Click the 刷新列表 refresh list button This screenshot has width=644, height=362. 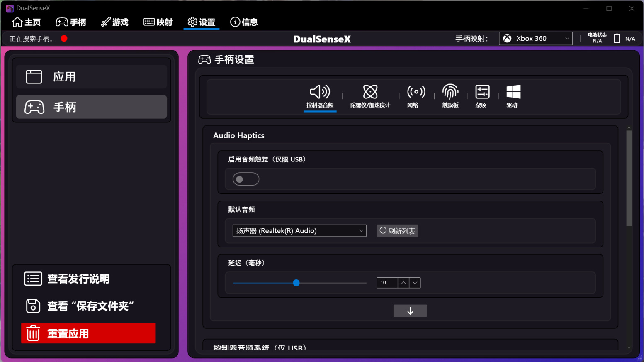397,231
